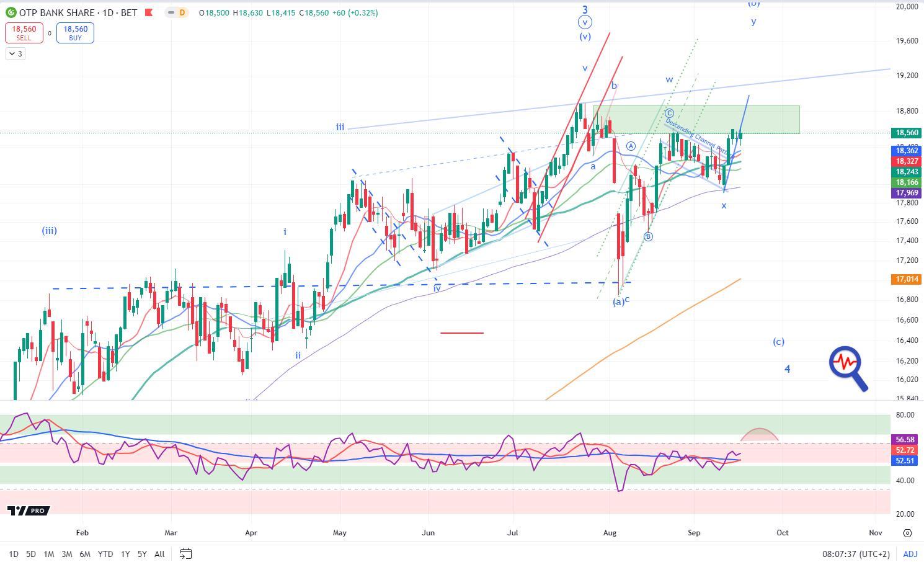This screenshot has height=562, width=924.
Task: Click the circled C wave marker
Action: [670, 113]
